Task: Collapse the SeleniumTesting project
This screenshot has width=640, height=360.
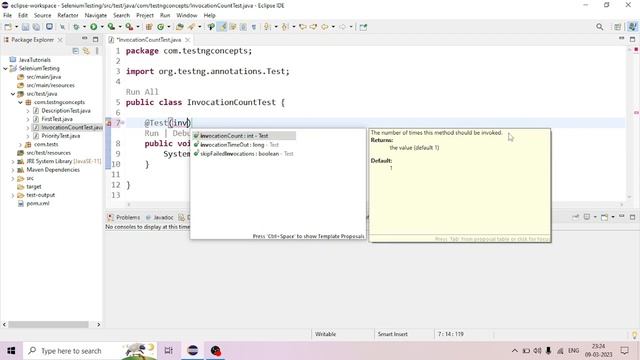Action: click(5, 68)
